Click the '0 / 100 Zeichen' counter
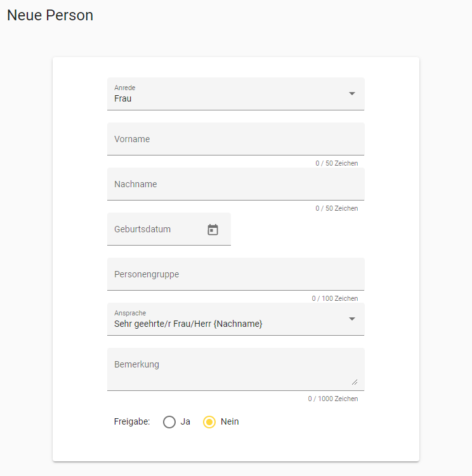The width and height of the screenshot is (472, 476). [x=334, y=298]
